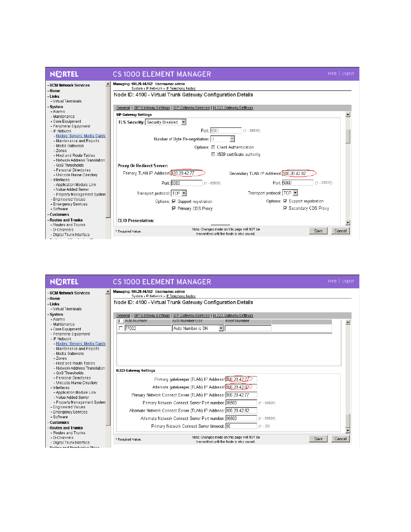Open the Help link in the top screenshot
The image size is (411, 532).
coord(332,74)
